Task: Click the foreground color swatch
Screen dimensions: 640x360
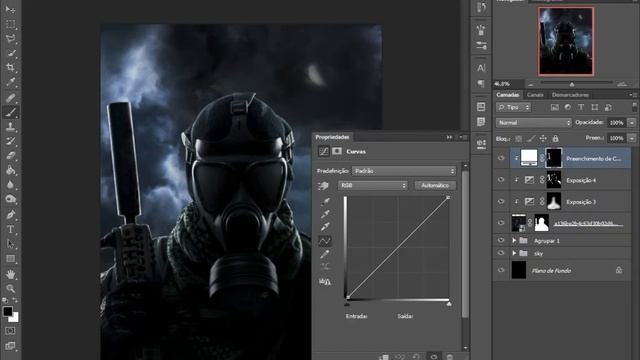Action: 7,311
